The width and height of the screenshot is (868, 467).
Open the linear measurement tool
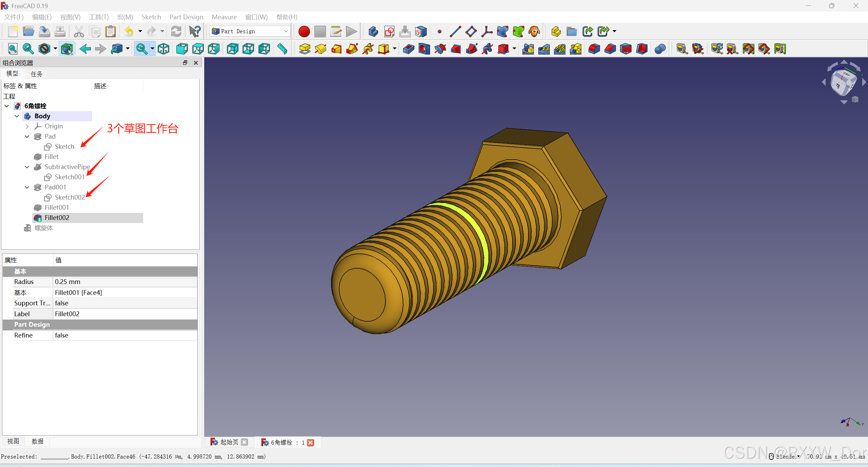click(681, 49)
